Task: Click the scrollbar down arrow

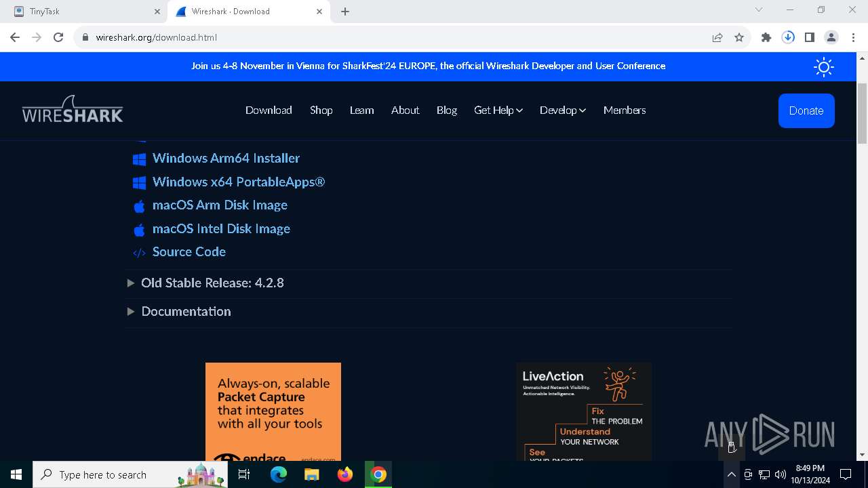Action: [x=863, y=455]
